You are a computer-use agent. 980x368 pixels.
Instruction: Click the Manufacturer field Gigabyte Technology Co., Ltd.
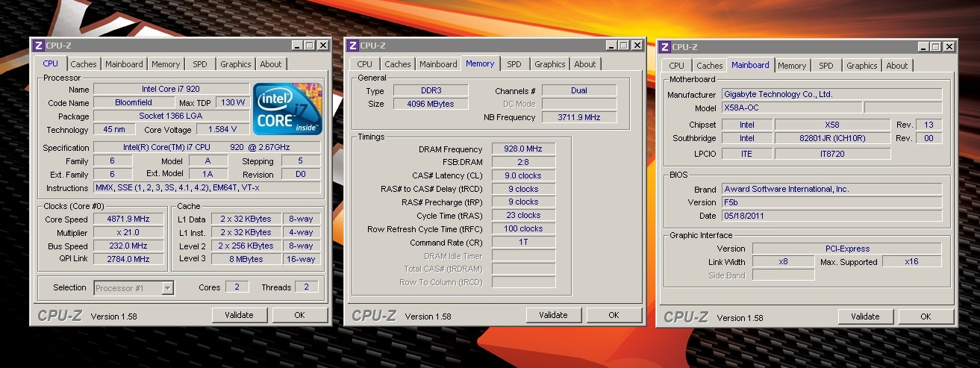[831, 94]
